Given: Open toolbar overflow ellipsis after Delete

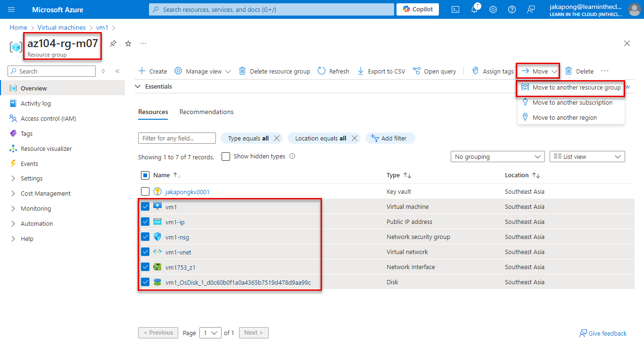Looking at the screenshot, I should (x=605, y=71).
